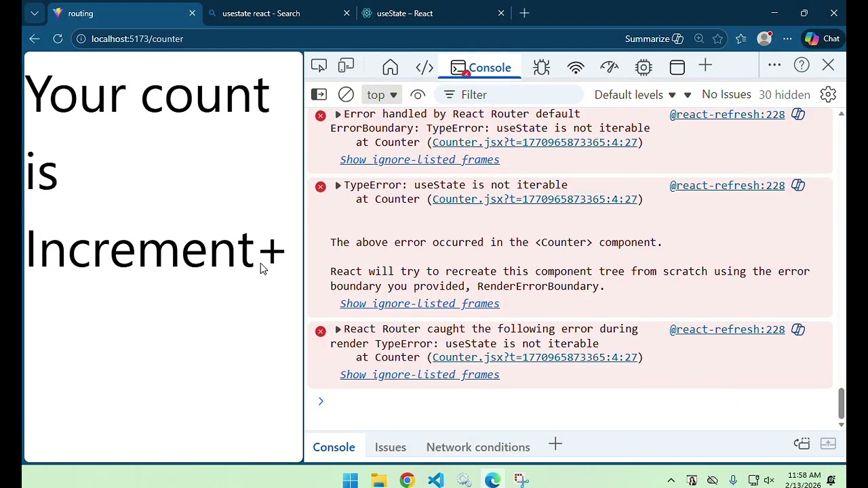The image size is (868, 488).
Task: Open the Memory chip icon panel
Action: click(644, 66)
